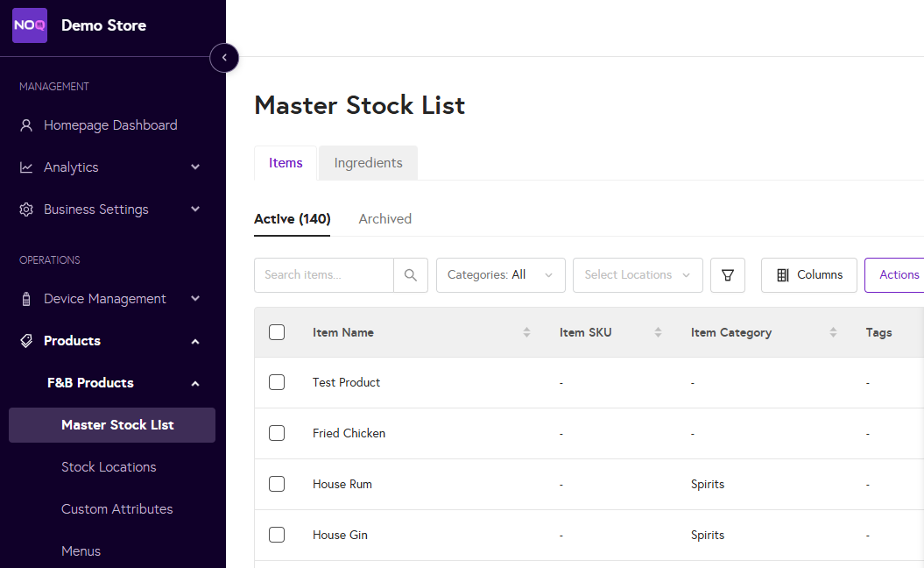The image size is (924, 568).
Task: Sort by Item Category column arrows
Action: click(833, 332)
